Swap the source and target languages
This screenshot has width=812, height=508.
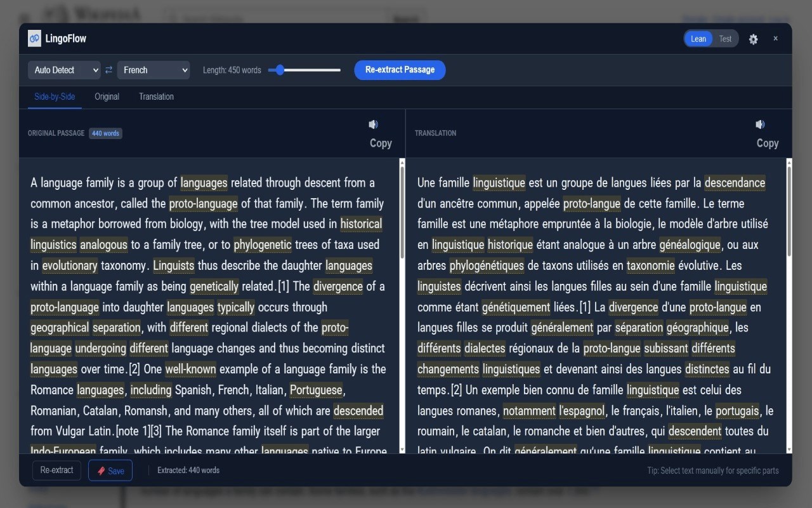click(108, 70)
